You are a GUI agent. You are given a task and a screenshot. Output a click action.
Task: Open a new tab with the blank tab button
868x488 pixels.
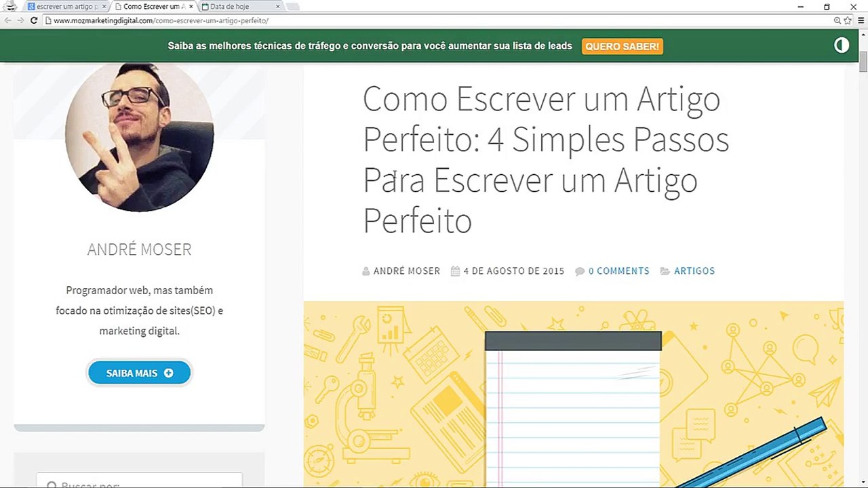point(293,7)
